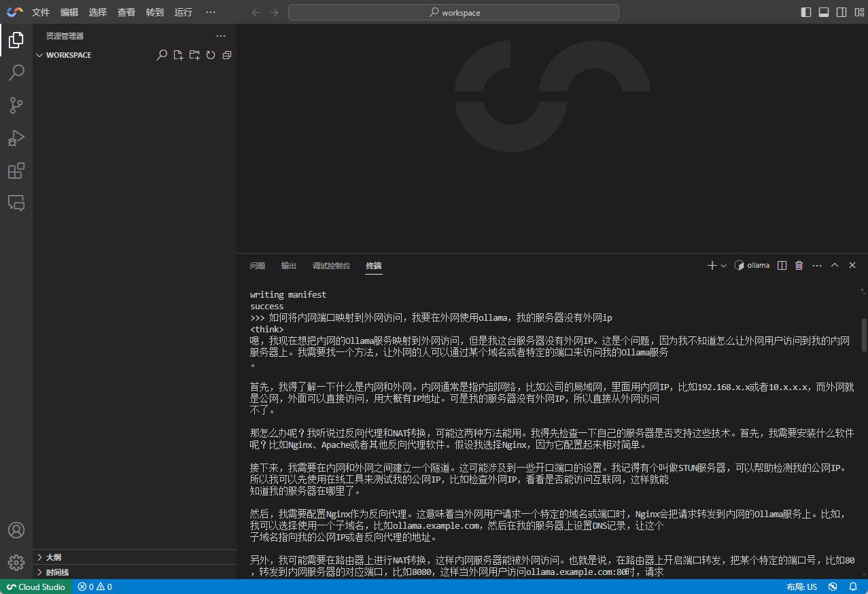The image size is (868, 594).
Task: Switch to the 输出 tab
Action: point(288,265)
